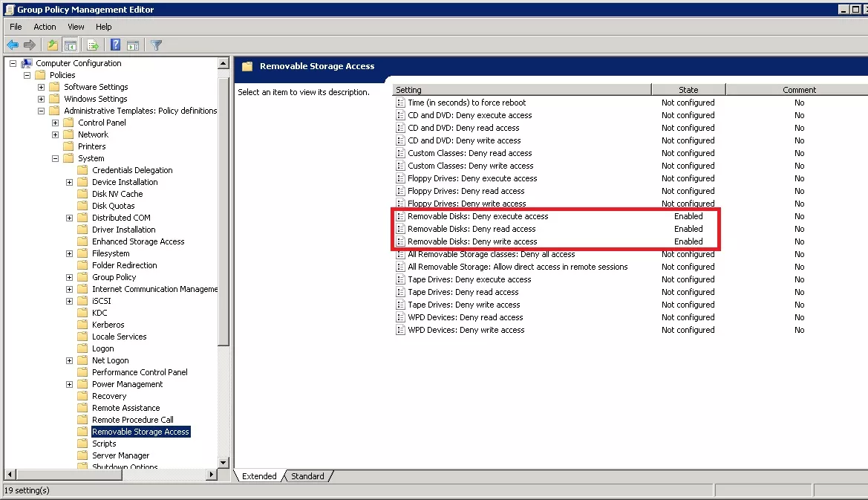868x500 pixels.
Task: Expand the Net Logon node
Action: (69, 361)
